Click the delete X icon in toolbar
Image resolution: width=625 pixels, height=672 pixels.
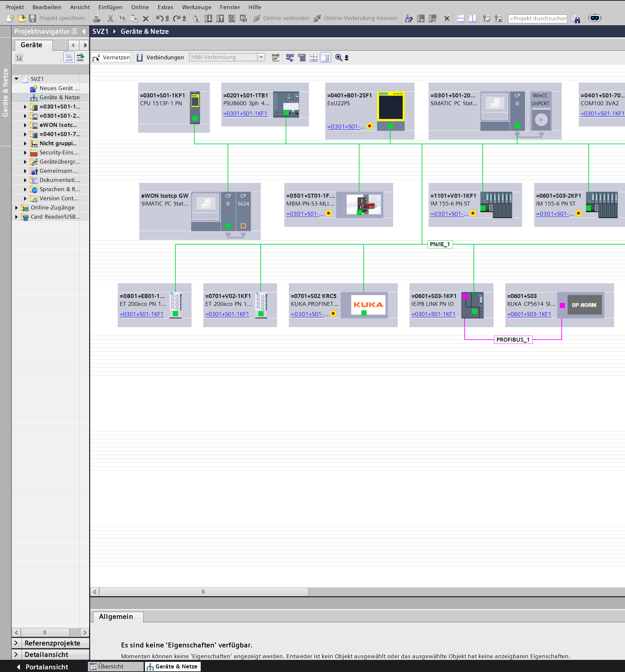pyautogui.click(x=146, y=19)
